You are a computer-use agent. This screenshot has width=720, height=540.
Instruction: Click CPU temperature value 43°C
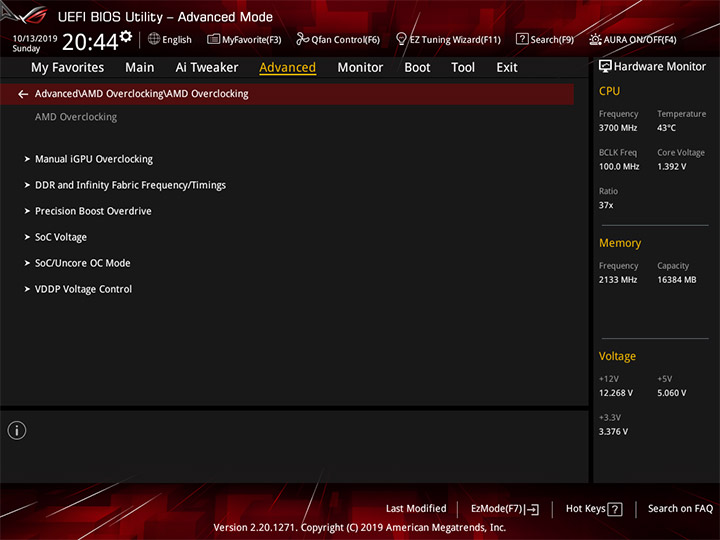[666, 128]
